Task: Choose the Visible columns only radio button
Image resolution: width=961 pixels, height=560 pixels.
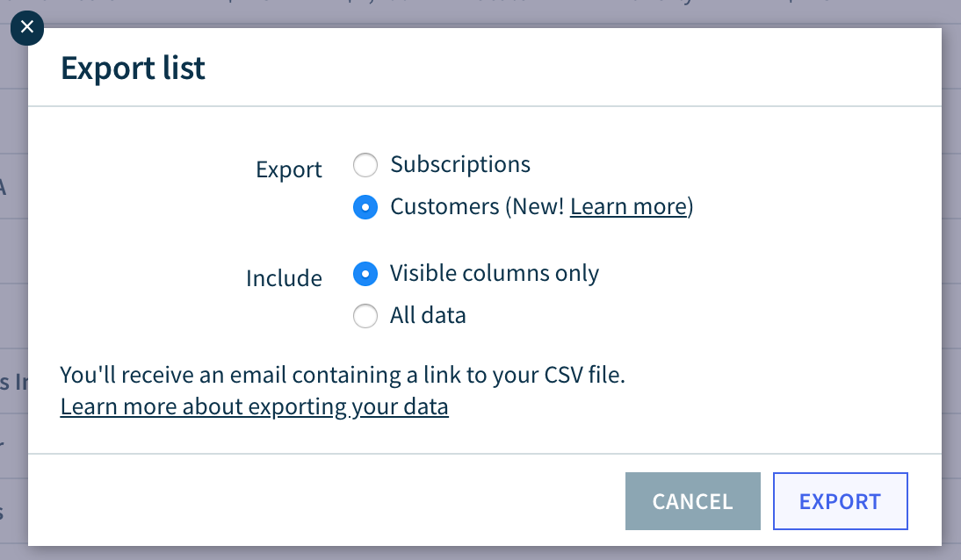Action: [x=365, y=273]
